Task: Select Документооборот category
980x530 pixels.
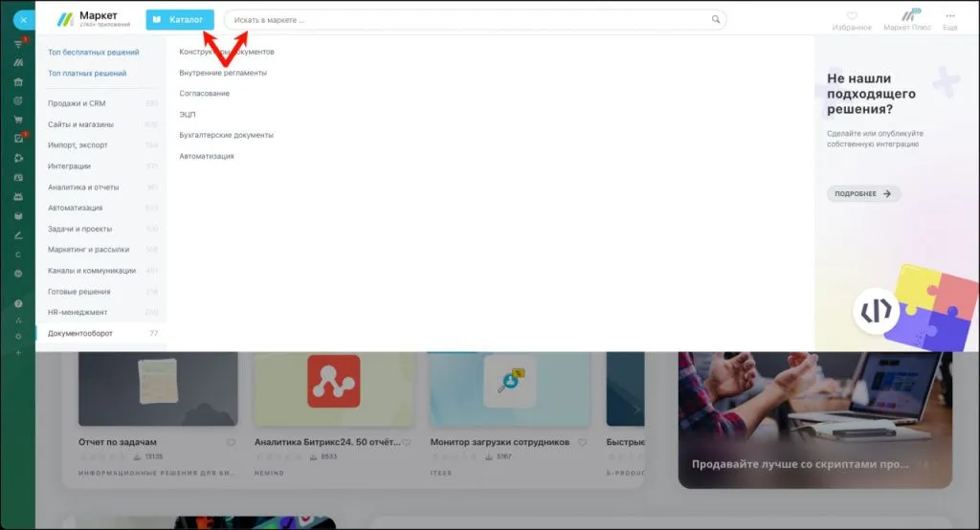Action: point(80,333)
